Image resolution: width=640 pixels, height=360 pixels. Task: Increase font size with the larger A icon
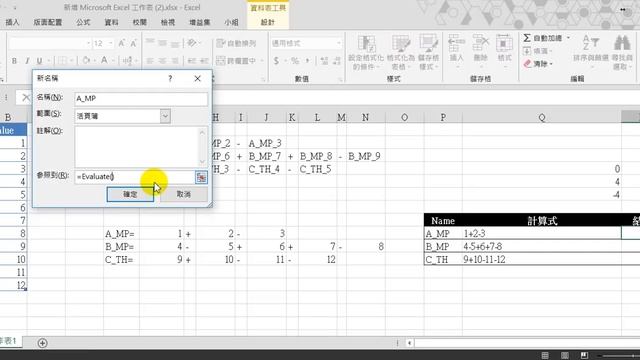point(122,43)
